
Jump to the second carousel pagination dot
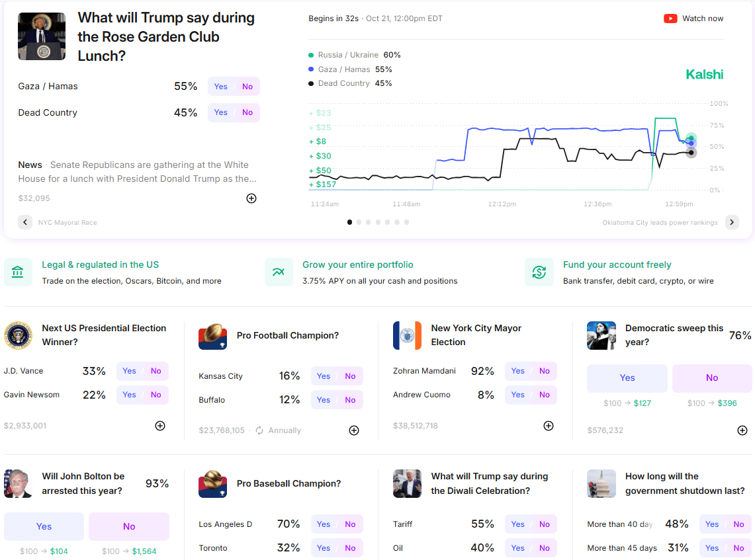pos(359,222)
